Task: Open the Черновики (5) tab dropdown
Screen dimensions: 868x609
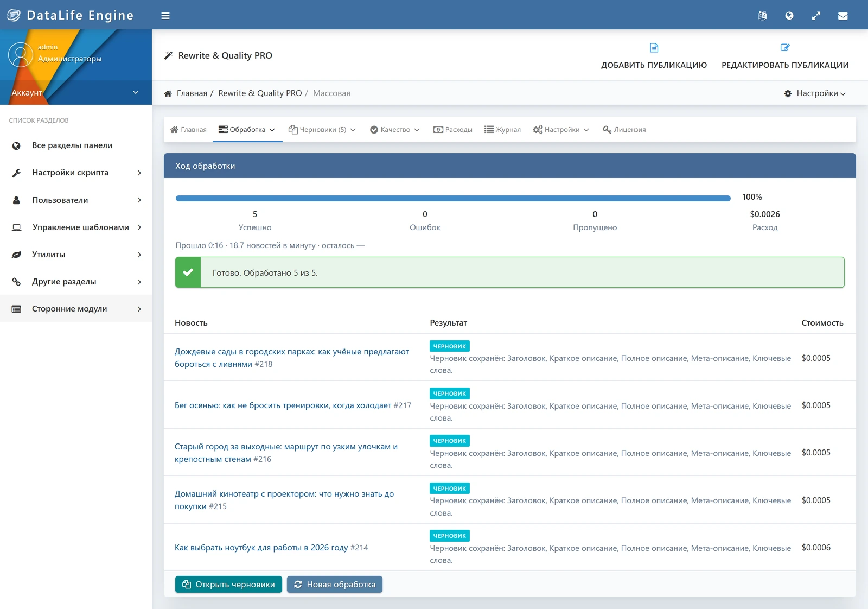Action: pos(322,130)
